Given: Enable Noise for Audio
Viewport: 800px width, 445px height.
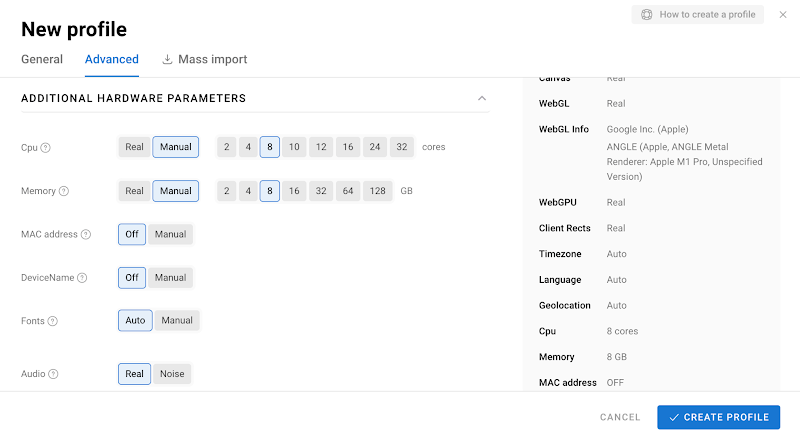Looking at the screenshot, I should pyautogui.click(x=171, y=374).
